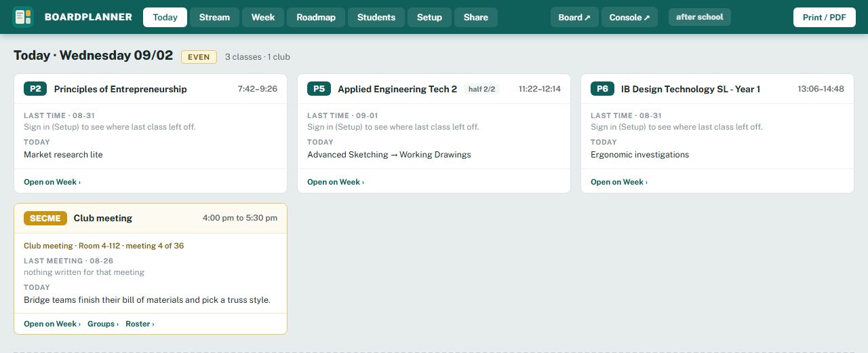868x353 pixels.
Task: Click the 7:42–9:26 time label
Action: (257, 89)
